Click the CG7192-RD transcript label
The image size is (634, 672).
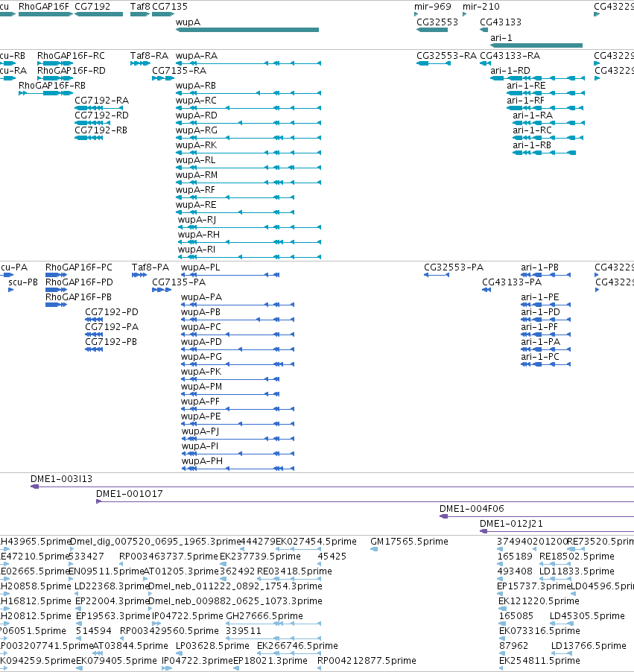(101, 115)
